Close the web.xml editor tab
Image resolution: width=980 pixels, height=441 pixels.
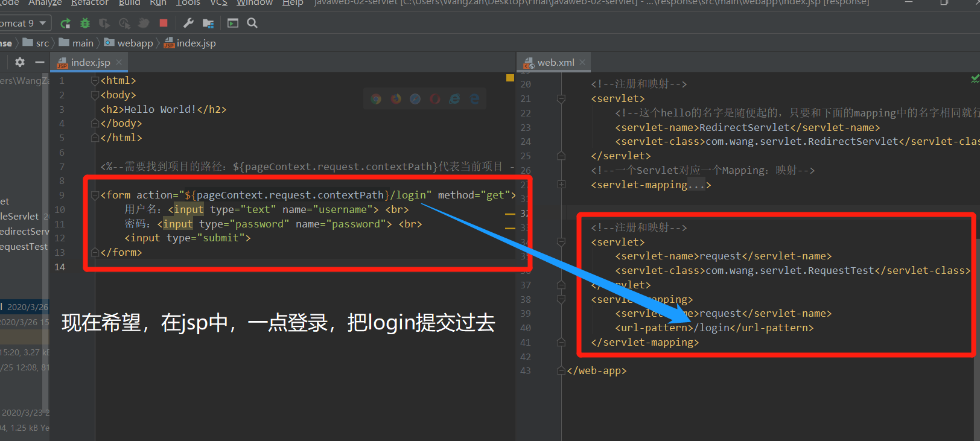coord(582,62)
